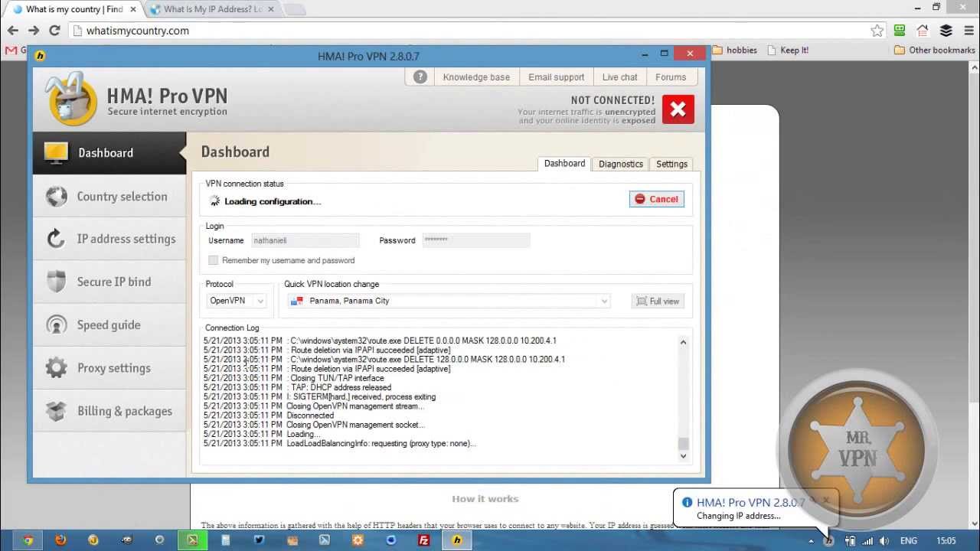This screenshot has width=980, height=551.
Task: Start a Live chat session
Action: 619,77
